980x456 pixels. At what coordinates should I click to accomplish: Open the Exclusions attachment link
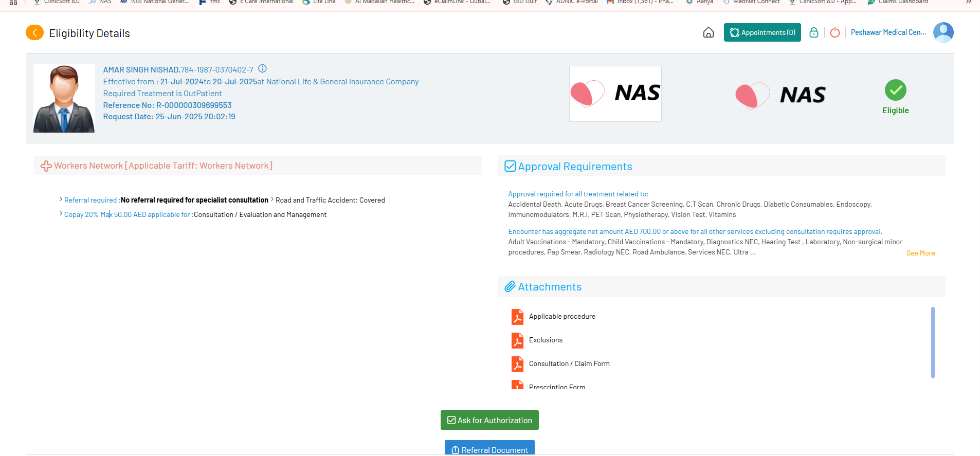tap(546, 340)
